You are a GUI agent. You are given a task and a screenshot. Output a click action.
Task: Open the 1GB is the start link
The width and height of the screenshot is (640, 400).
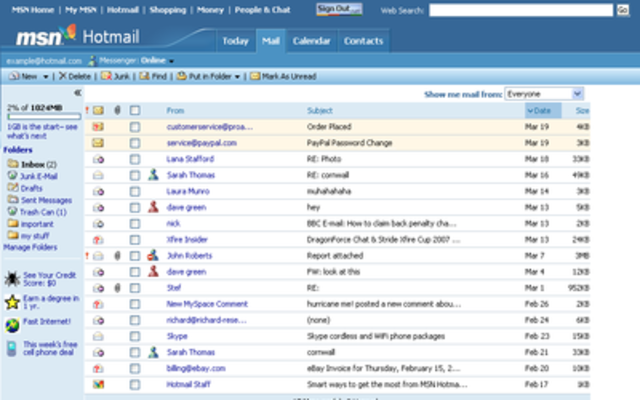click(x=42, y=131)
